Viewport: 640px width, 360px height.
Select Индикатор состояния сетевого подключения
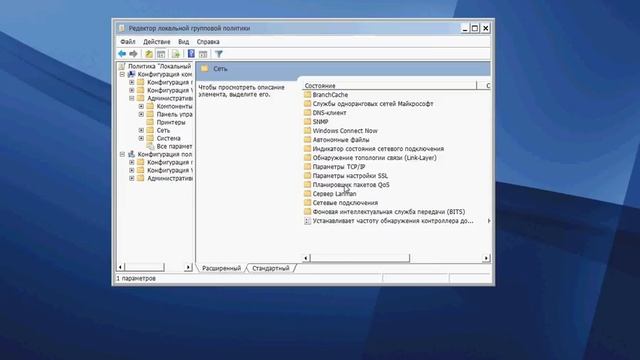click(x=378, y=149)
